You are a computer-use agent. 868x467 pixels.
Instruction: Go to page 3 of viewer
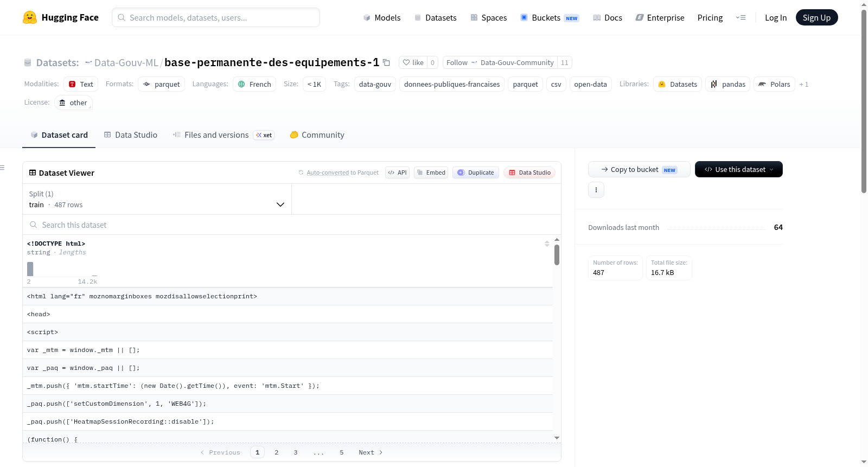tap(296, 452)
